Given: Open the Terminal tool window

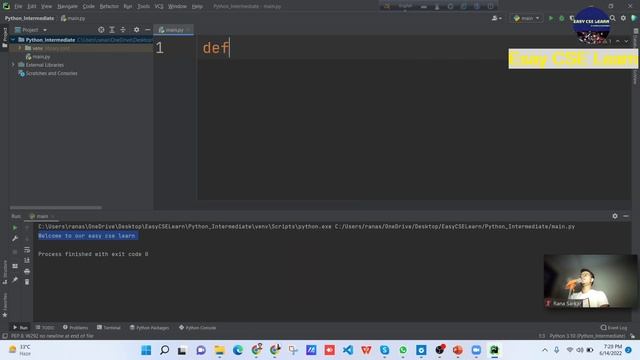Looking at the screenshot, I should coord(109,327).
